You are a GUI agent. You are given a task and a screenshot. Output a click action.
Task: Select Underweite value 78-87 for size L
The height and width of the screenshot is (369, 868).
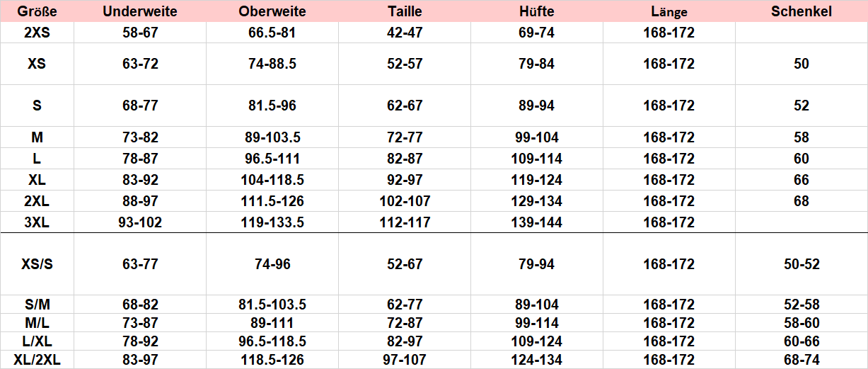[140, 159]
